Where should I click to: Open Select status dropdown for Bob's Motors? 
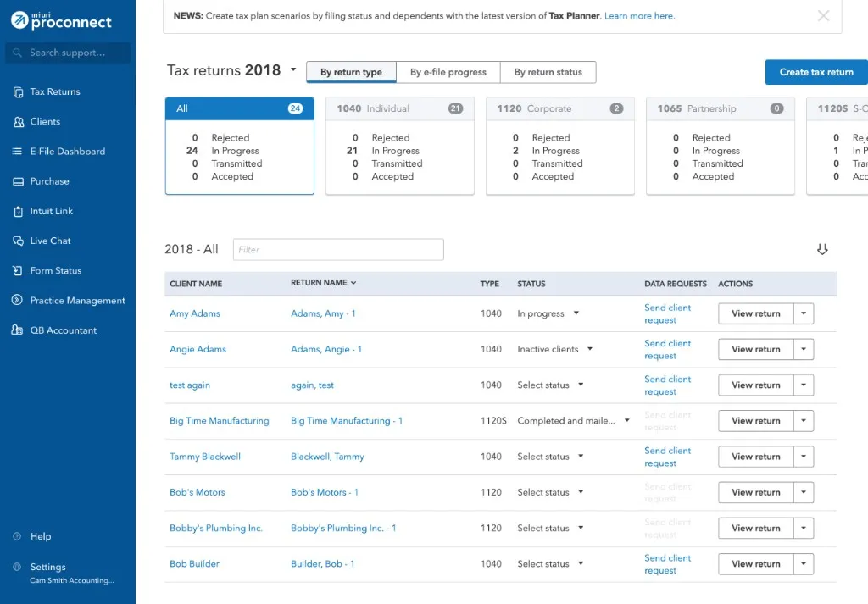pyautogui.click(x=581, y=491)
